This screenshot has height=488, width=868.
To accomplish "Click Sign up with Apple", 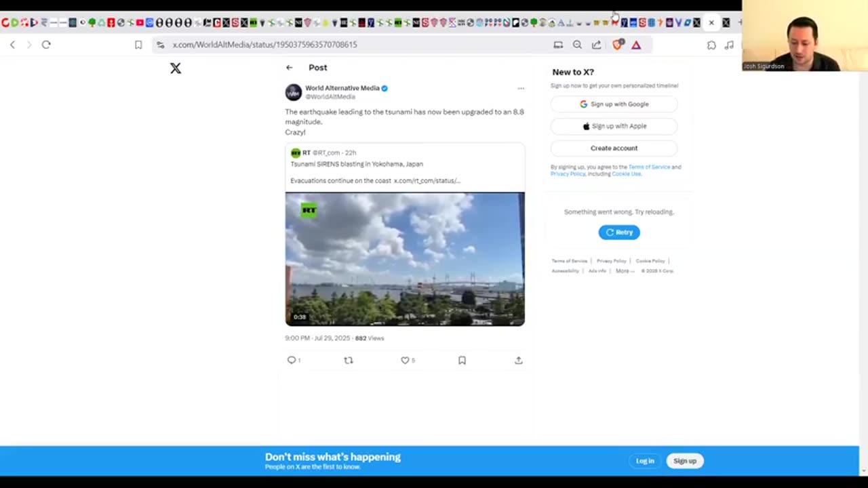I will coord(614,126).
